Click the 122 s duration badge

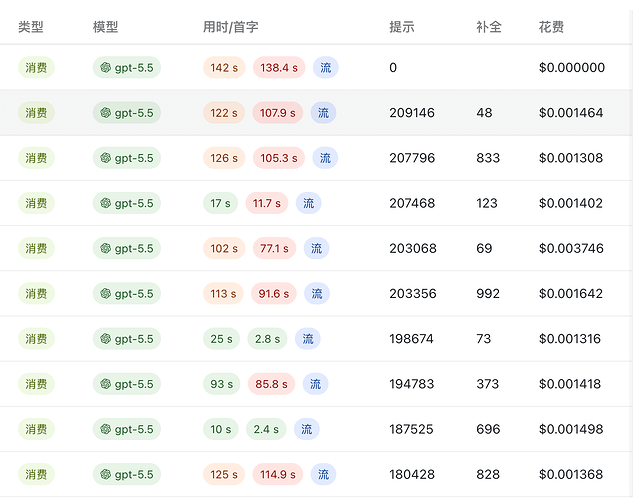pos(224,113)
